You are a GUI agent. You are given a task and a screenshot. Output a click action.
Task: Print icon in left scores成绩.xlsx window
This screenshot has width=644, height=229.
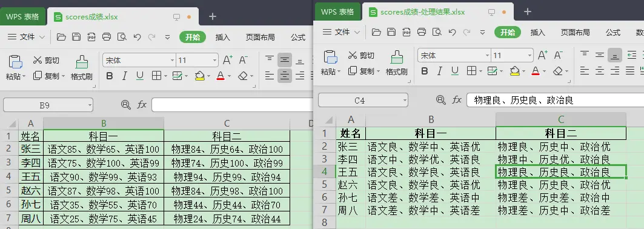tap(107, 38)
